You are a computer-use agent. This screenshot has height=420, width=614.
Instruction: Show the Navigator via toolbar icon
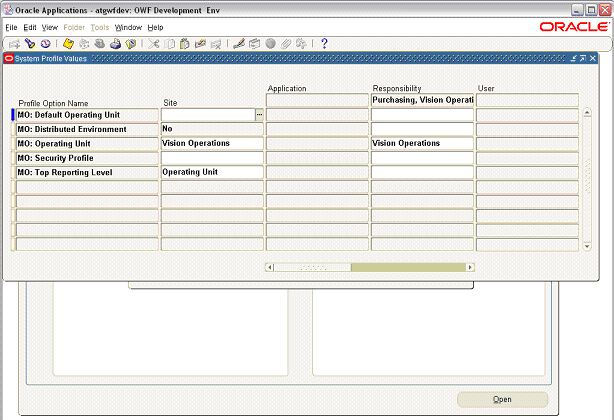click(45, 44)
